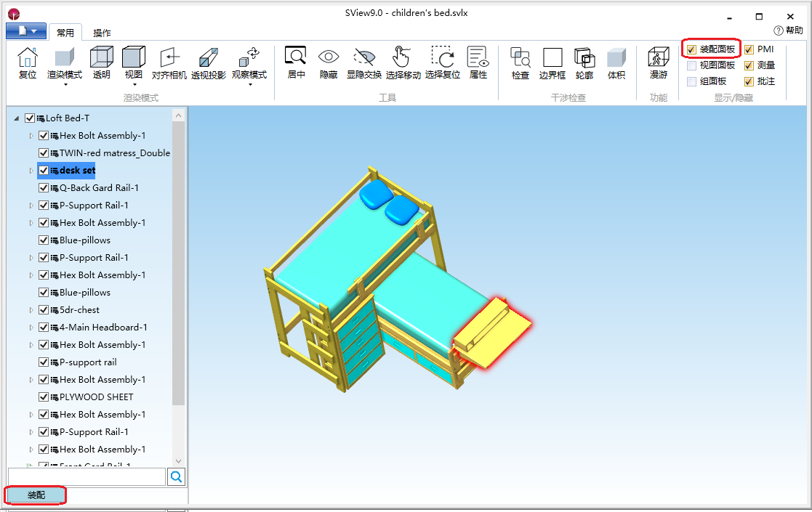812x512 pixels.
Task: Show 边界框 bounding box
Action: pyautogui.click(x=552, y=57)
